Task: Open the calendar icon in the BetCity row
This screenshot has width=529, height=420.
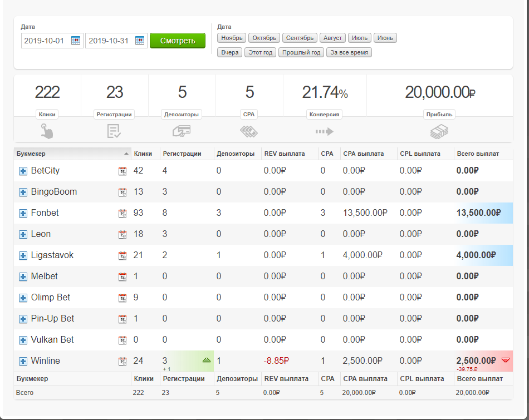Action: click(x=123, y=171)
